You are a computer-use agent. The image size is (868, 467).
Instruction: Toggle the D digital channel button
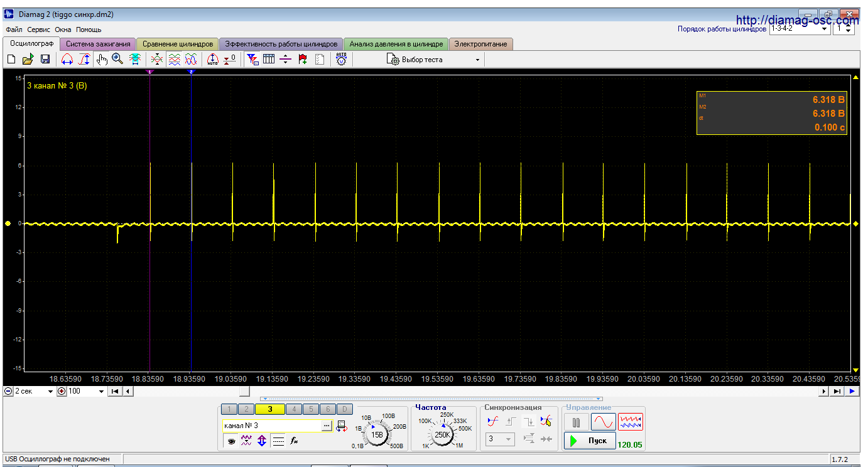(x=344, y=409)
